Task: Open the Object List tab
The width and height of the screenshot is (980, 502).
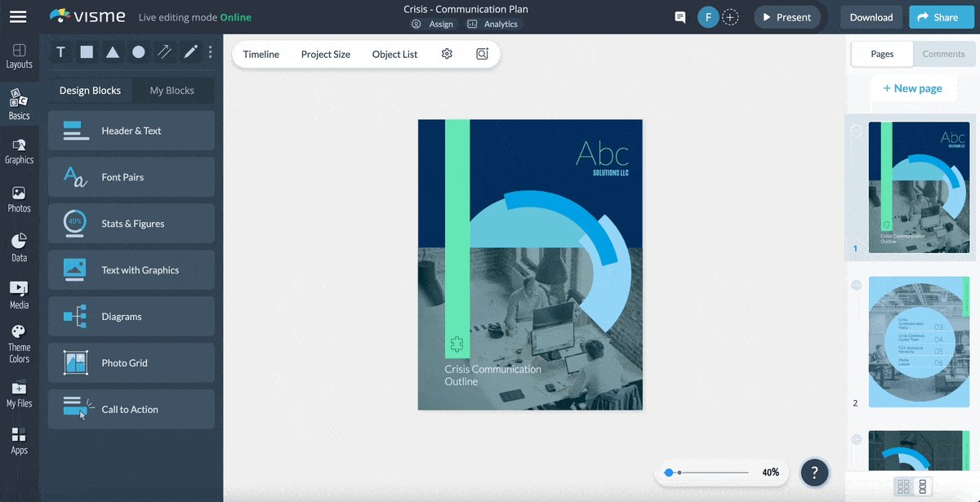Action: coord(394,54)
